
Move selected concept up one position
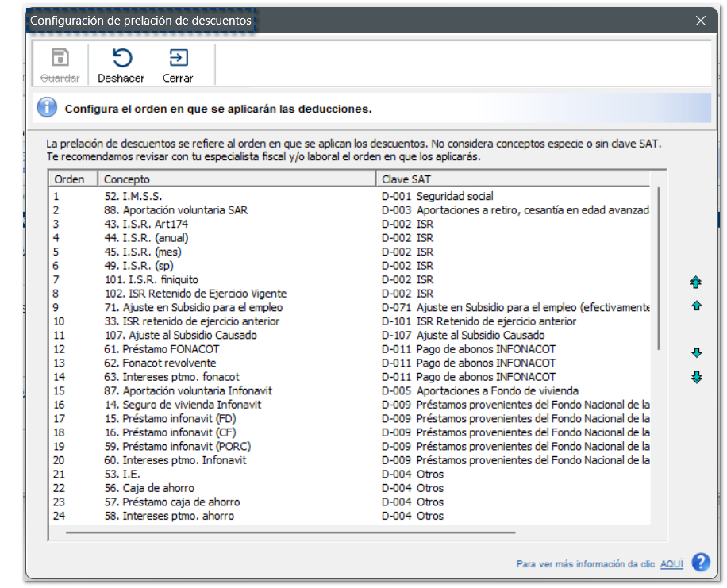696,306
